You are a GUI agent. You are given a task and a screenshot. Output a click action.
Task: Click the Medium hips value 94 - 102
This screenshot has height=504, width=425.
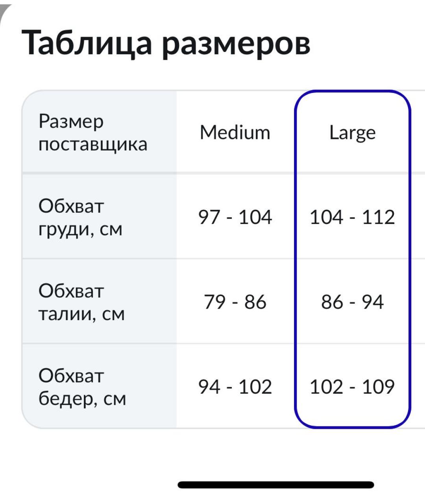point(235,387)
